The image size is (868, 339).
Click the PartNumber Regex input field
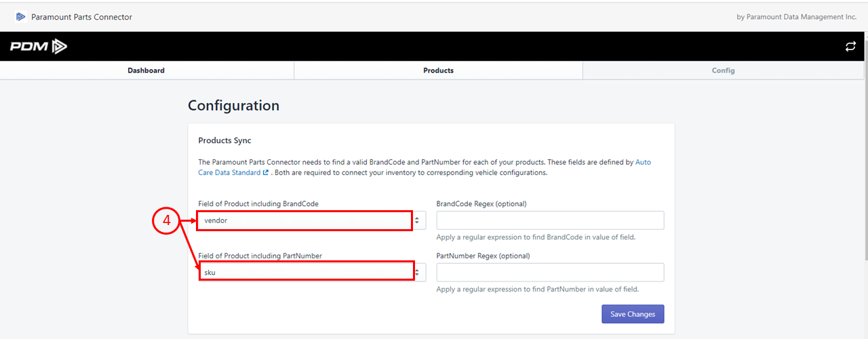550,273
